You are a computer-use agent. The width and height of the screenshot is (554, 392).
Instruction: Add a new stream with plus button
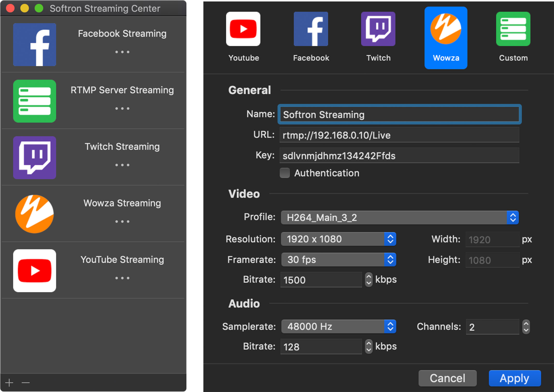9,383
